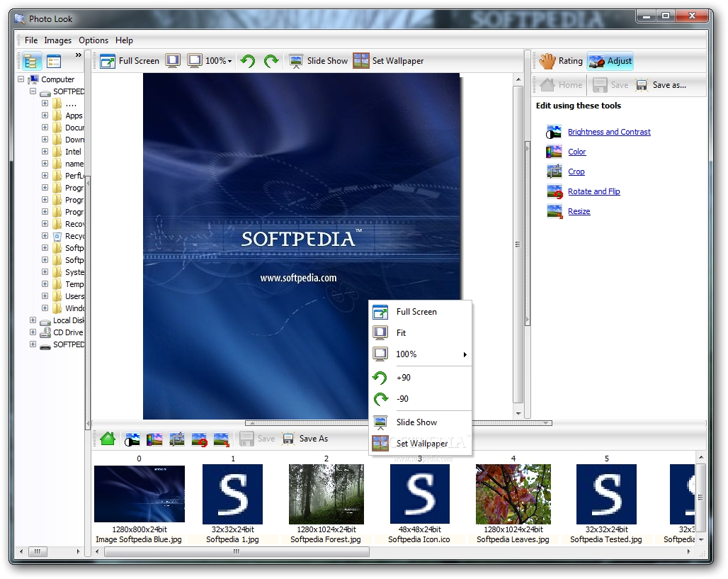Image resolution: width=728 pixels, height=579 pixels.
Task: Click Color icon in right panel
Action: pos(554,152)
